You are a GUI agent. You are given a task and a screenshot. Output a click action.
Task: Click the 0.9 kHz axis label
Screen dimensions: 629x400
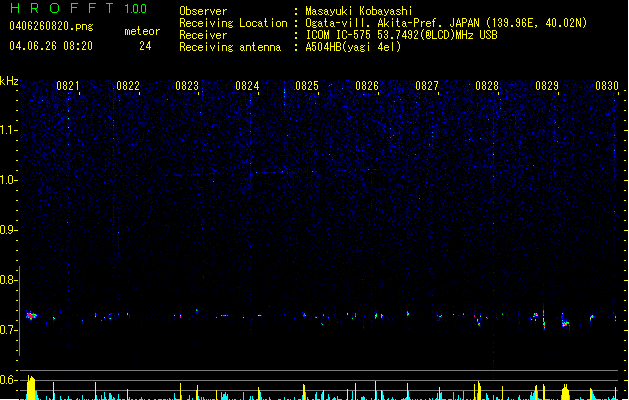click(x=9, y=230)
